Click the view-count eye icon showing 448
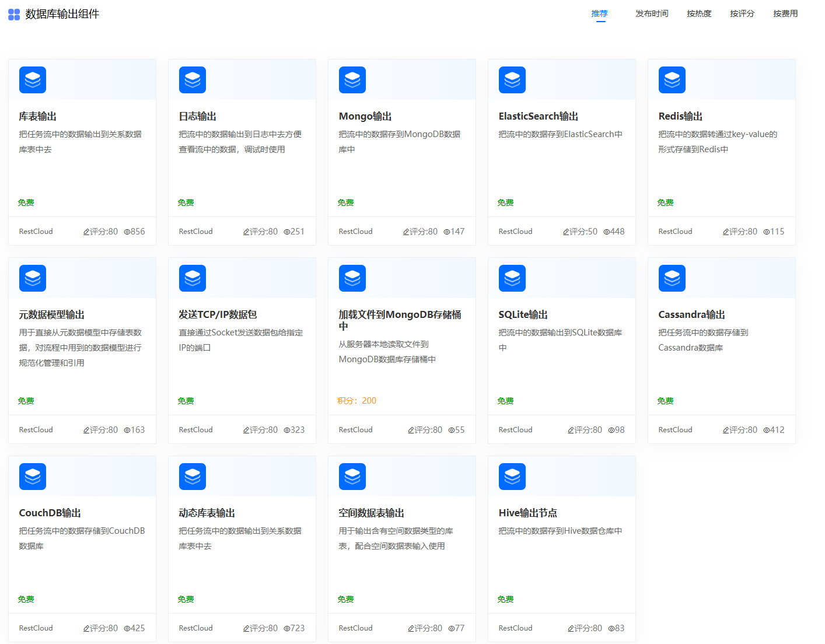Viewport: 825px width, 644px height. point(606,232)
